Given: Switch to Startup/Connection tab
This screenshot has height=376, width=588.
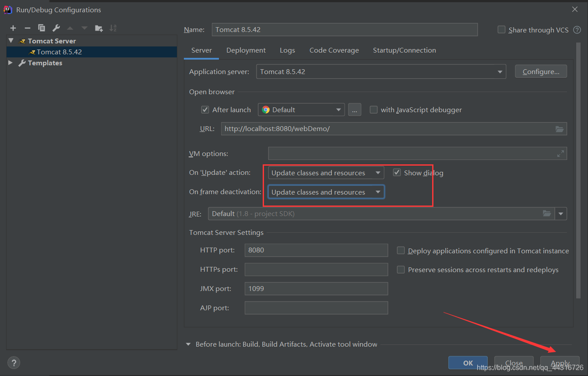Looking at the screenshot, I should pyautogui.click(x=405, y=50).
